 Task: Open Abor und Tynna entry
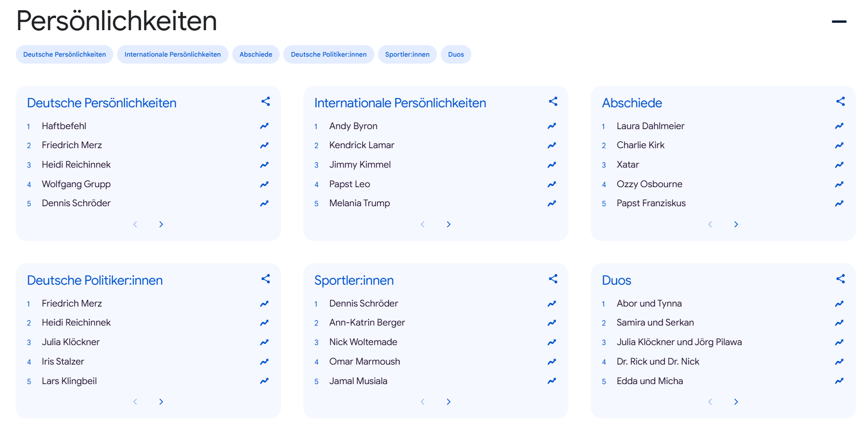click(x=649, y=303)
